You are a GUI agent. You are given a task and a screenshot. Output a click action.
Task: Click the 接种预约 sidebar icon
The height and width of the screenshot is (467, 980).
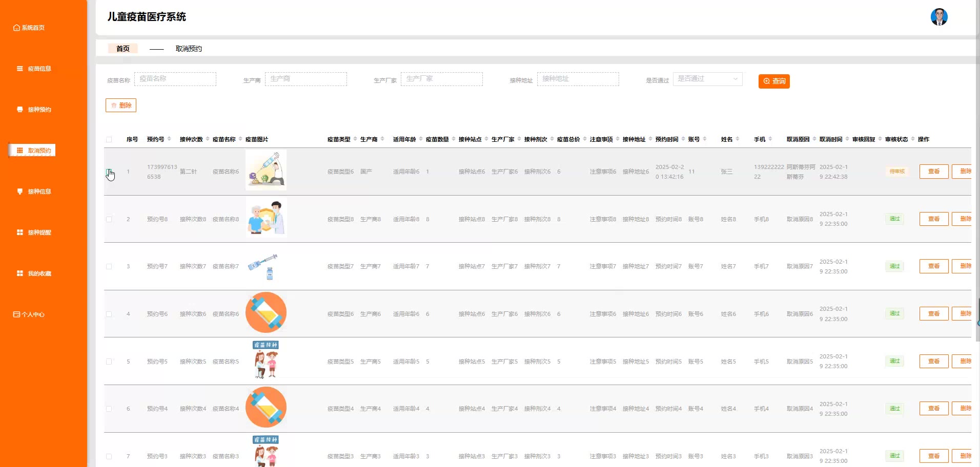click(20, 110)
